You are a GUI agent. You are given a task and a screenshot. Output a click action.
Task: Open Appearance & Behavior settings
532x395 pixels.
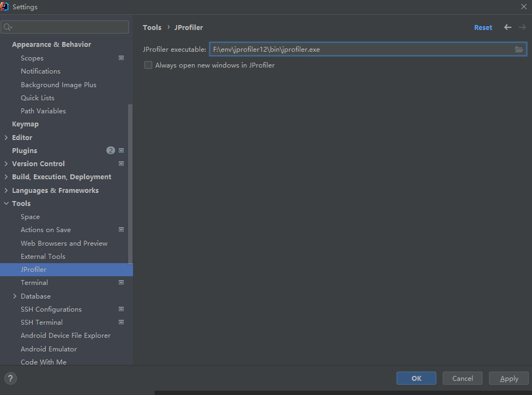[52, 45]
